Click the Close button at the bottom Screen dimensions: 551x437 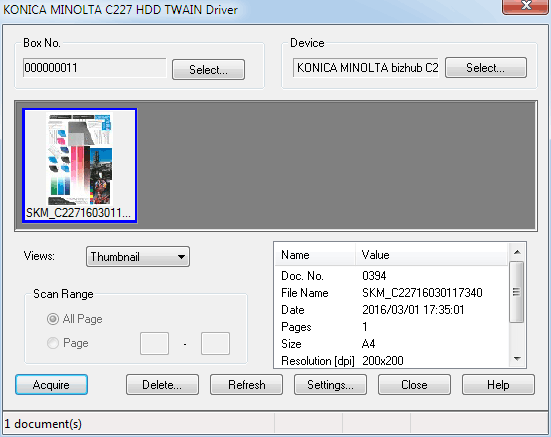414,384
